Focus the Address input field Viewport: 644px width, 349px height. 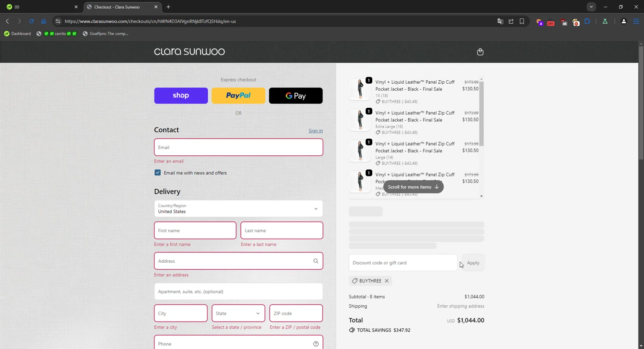(238, 261)
